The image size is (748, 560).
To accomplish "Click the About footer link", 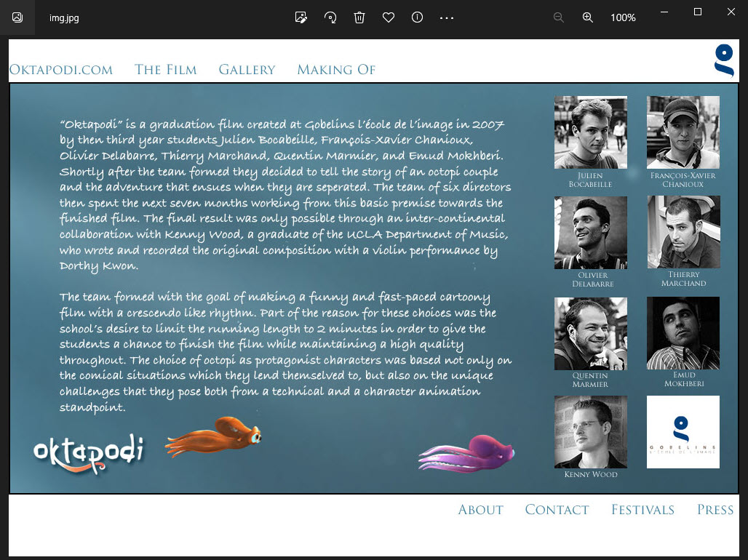I will click(480, 509).
